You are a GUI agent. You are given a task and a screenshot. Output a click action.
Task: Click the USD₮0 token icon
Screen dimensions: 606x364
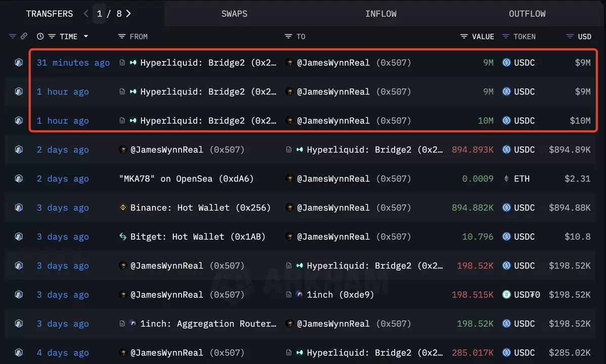[506, 294]
